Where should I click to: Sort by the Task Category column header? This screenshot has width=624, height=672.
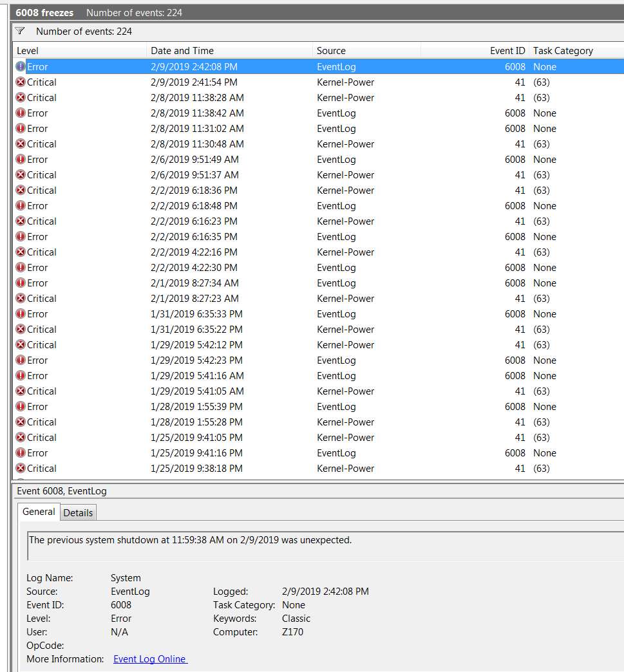click(576, 51)
